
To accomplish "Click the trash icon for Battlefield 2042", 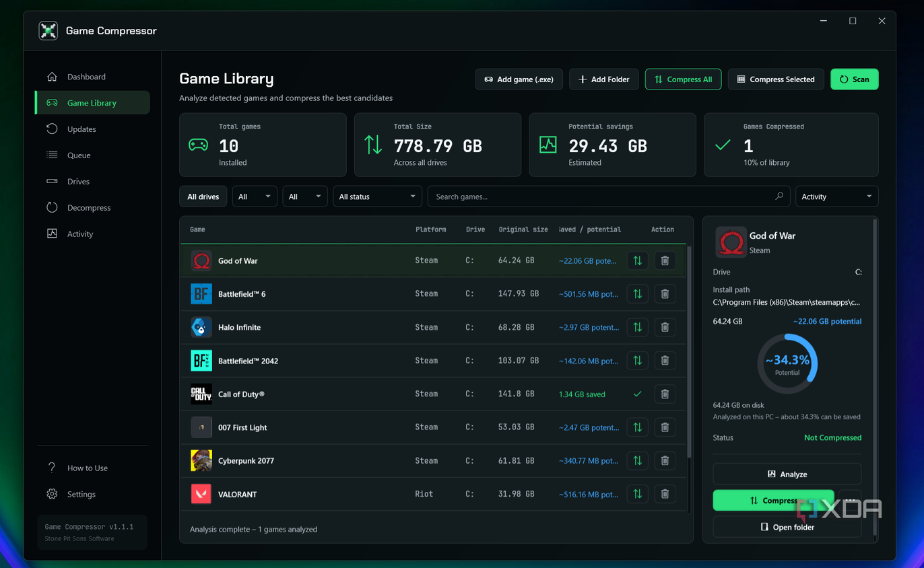I will click(665, 361).
